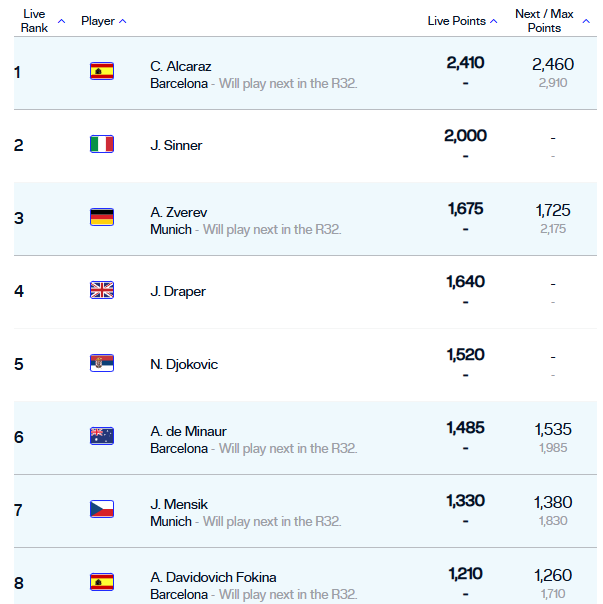This screenshot has width=603, height=604.
Task: Click Spain flag beside A. Davidovich Fokina
Action: click(101, 581)
